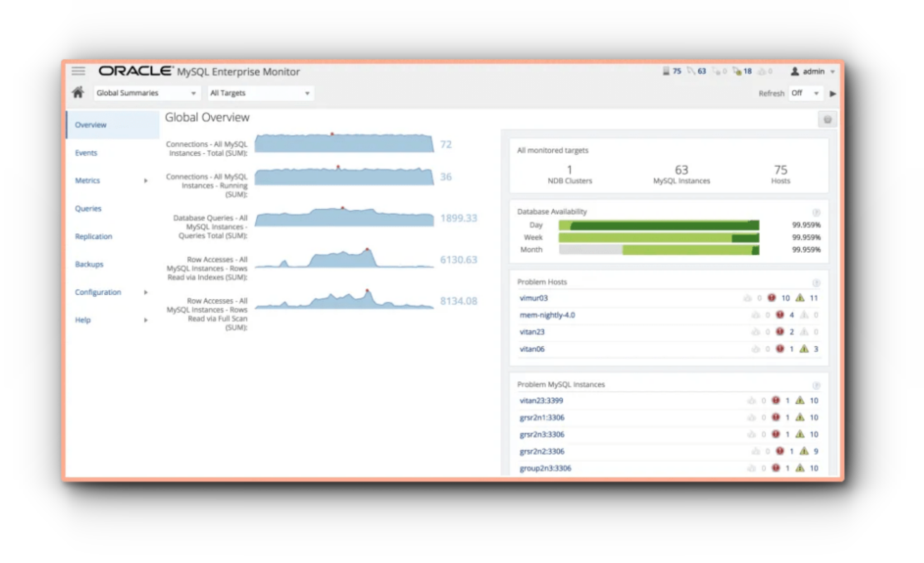Click the warning instances icon showing 18
The image size is (924, 563).
pos(737,71)
